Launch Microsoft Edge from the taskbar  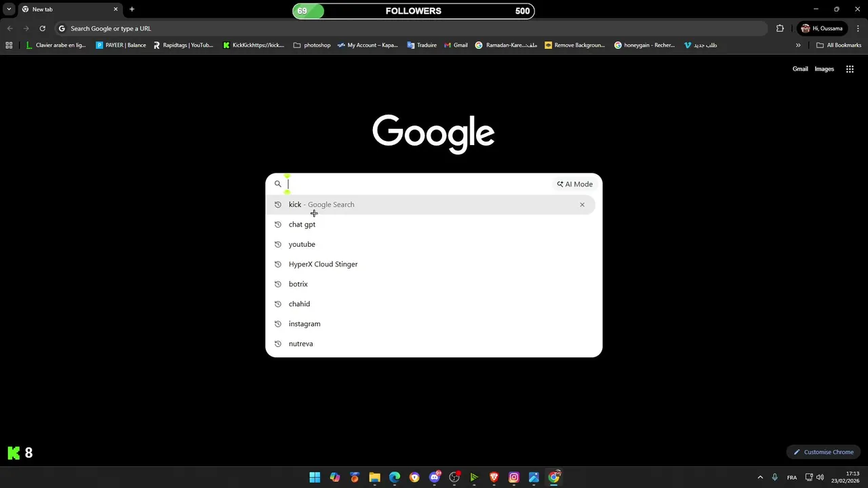[x=395, y=477]
